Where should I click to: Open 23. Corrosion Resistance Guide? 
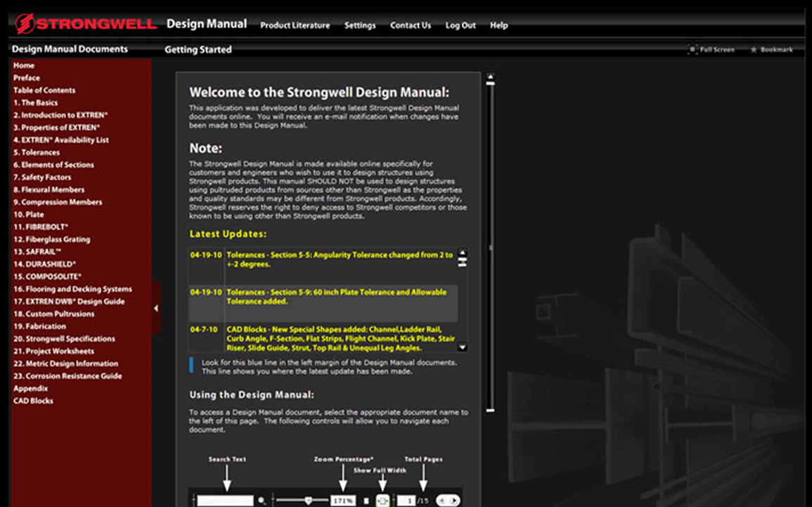click(67, 376)
